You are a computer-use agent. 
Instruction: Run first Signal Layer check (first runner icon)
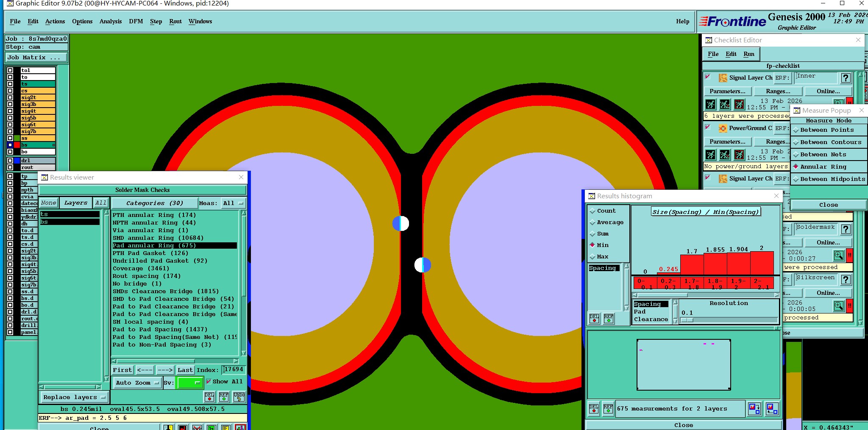(711, 104)
